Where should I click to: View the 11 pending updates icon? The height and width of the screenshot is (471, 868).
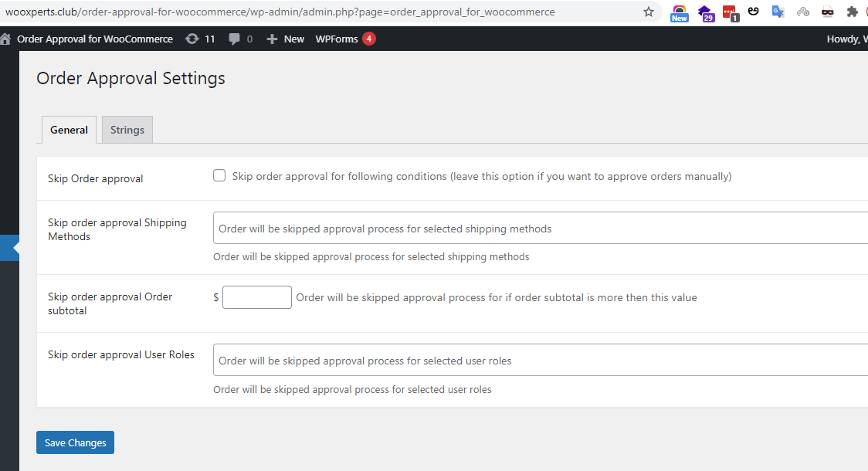click(x=200, y=39)
